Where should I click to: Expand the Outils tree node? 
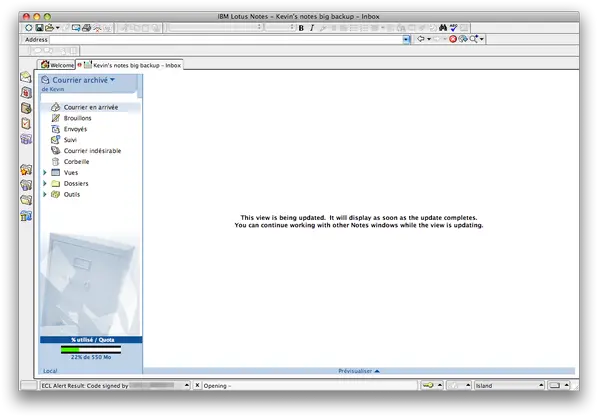(x=45, y=194)
